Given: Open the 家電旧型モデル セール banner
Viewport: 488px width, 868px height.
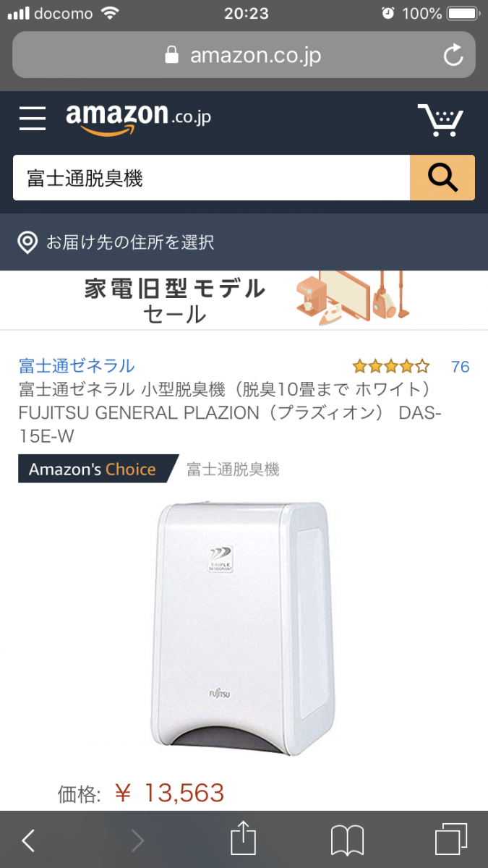Looking at the screenshot, I should point(244,300).
